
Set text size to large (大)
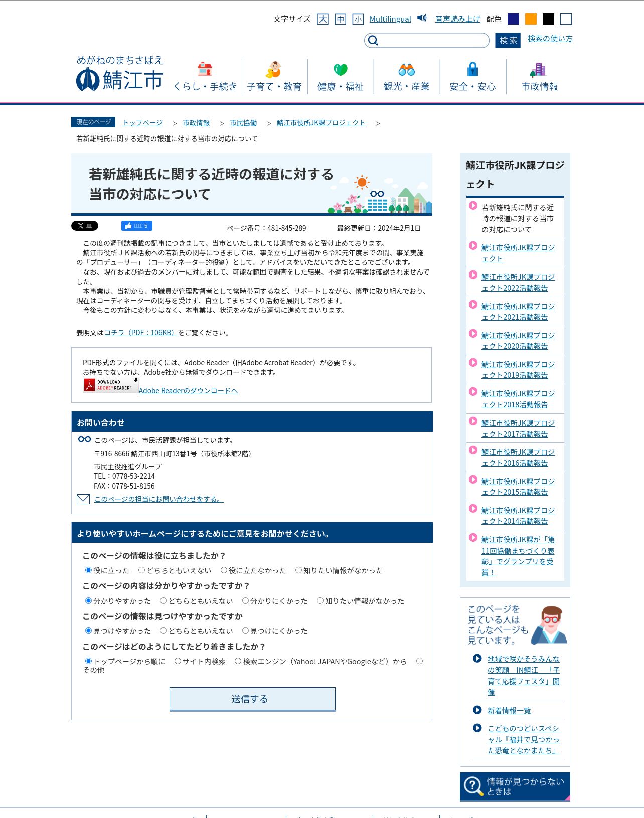point(323,19)
